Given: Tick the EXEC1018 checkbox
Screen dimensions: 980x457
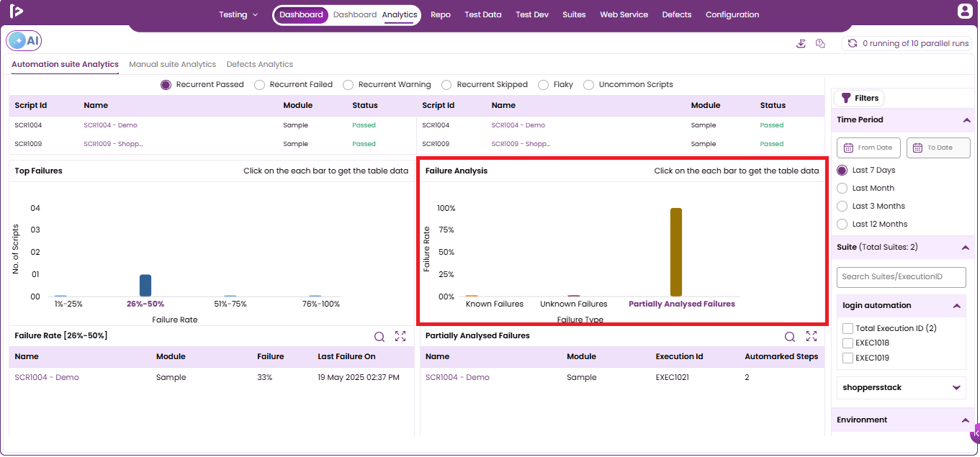Looking at the screenshot, I should click(x=848, y=343).
